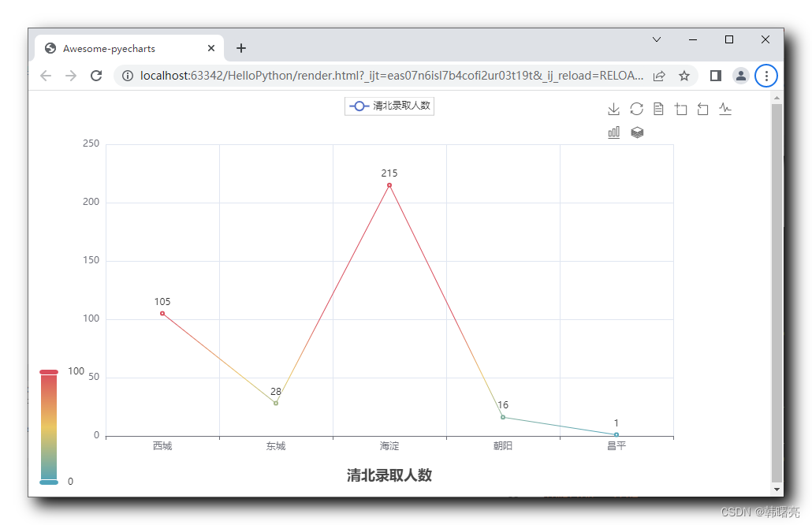Open a new tab with the plus button
812x525 pixels.
241,47
